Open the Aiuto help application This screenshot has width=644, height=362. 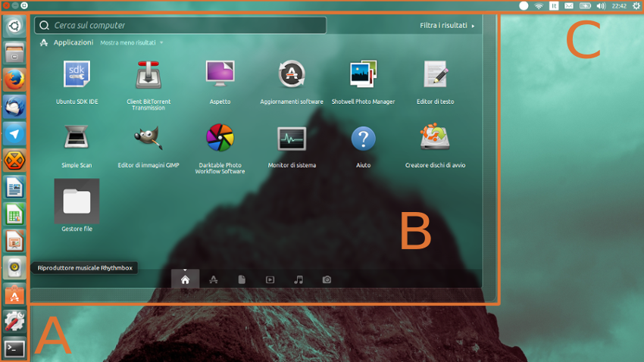point(364,138)
